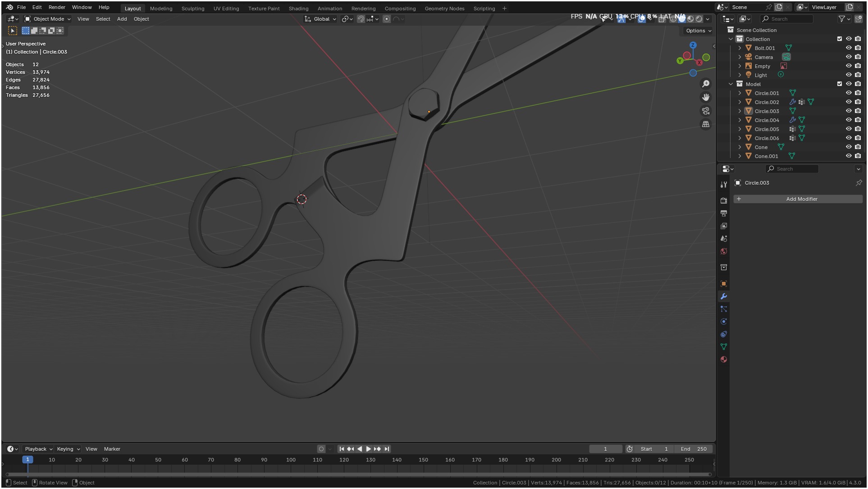The width and height of the screenshot is (868, 489).
Task: Uncheck Model collection exclude checkbox
Action: (840, 84)
